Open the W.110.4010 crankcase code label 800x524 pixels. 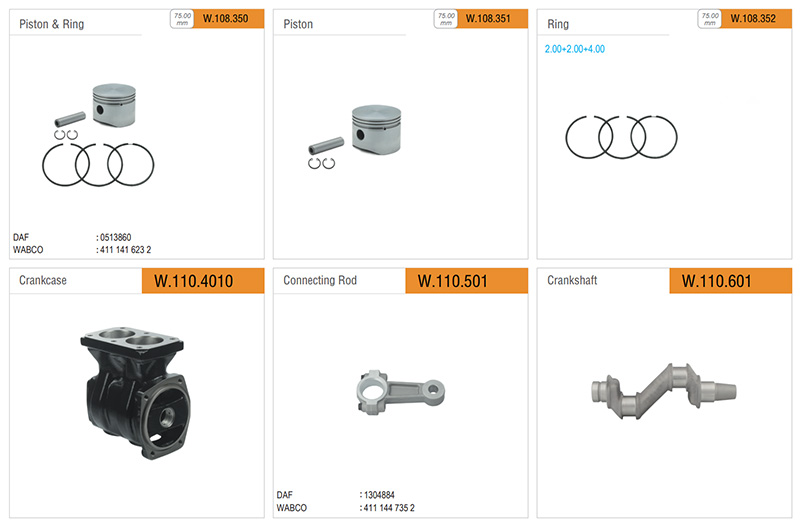coord(203,281)
